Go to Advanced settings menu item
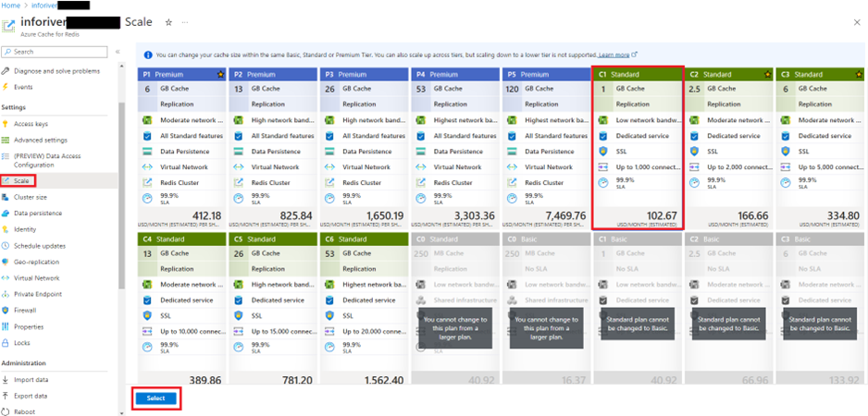 [x=40, y=140]
